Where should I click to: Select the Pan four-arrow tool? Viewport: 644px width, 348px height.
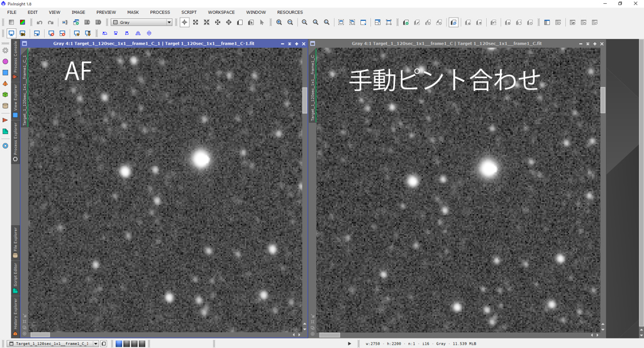pyautogui.click(x=229, y=23)
